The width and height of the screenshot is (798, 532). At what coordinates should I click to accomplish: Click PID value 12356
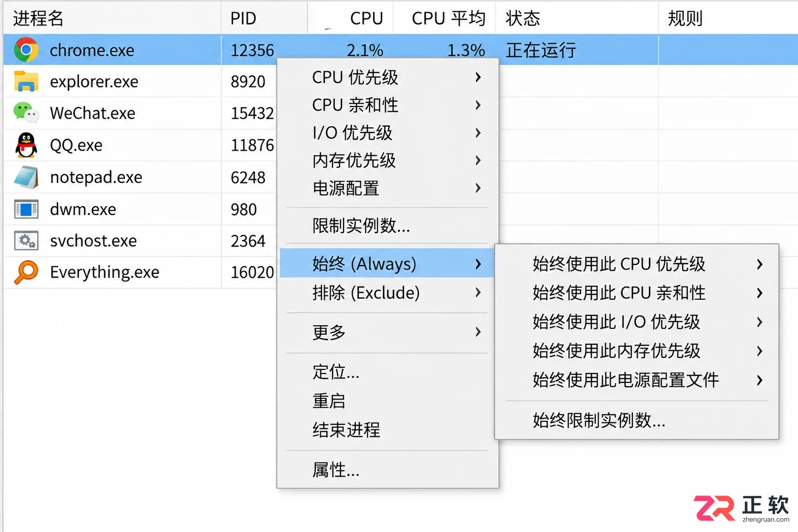point(253,50)
